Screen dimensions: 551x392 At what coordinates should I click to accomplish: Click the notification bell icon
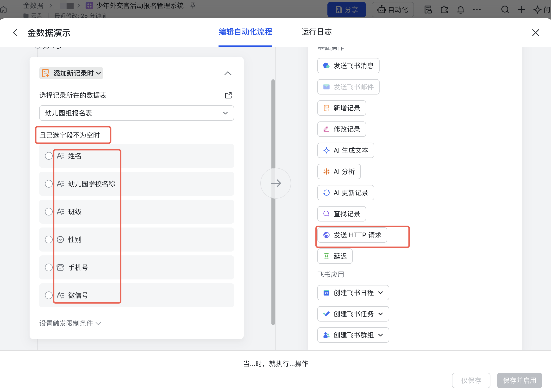[x=460, y=10]
